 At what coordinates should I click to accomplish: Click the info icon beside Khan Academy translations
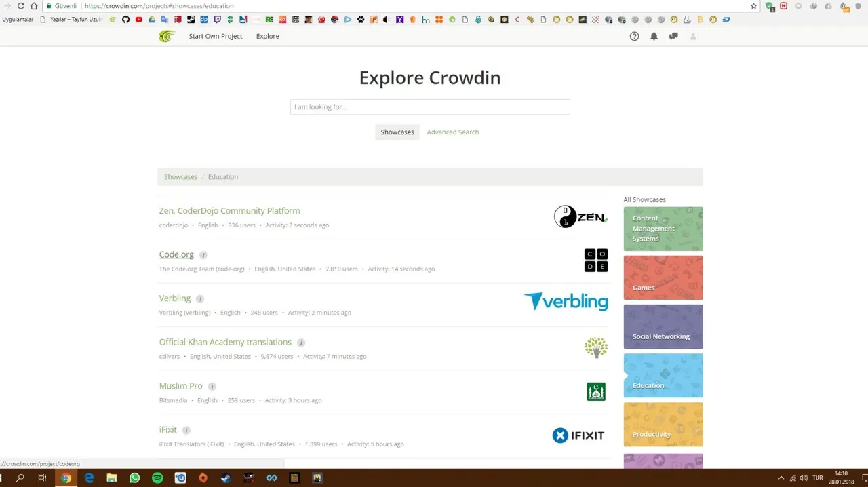click(301, 343)
